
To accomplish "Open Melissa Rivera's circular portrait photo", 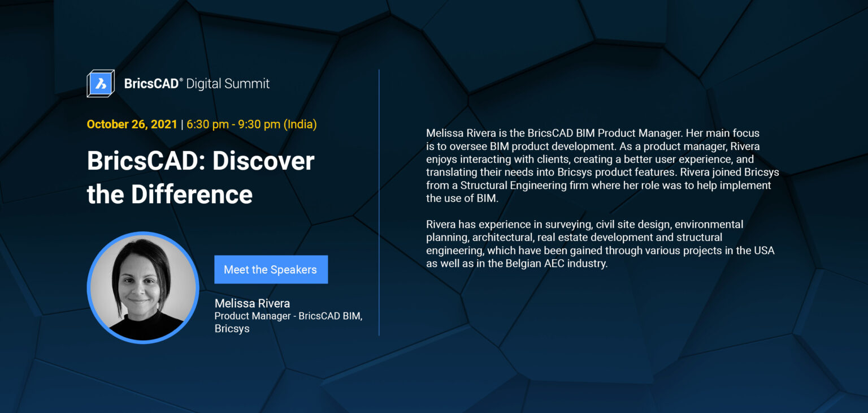I will (x=143, y=287).
